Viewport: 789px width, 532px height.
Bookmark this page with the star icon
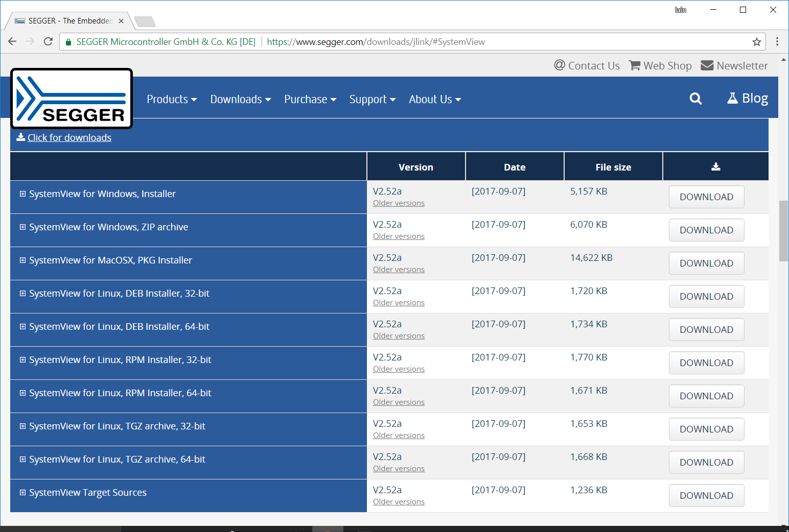pos(757,42)
